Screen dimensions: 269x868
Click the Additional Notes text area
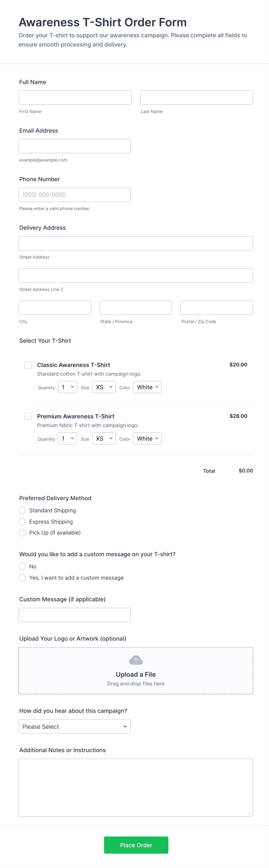[136, 788]
